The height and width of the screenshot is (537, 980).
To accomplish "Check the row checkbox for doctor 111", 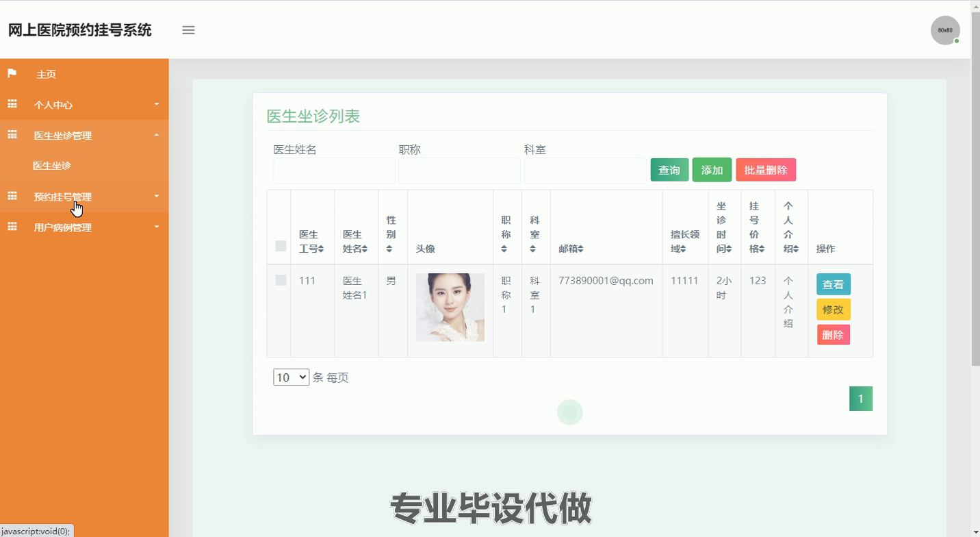I will (281, 280).
